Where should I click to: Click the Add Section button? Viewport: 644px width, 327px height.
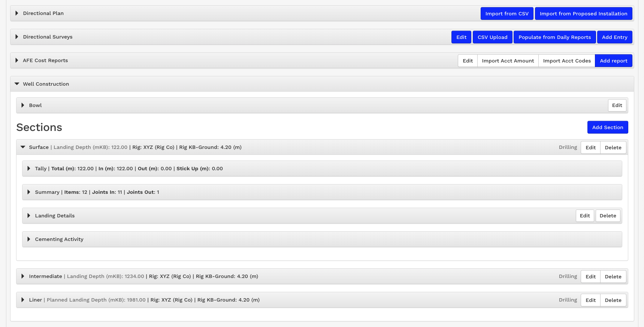607,128
